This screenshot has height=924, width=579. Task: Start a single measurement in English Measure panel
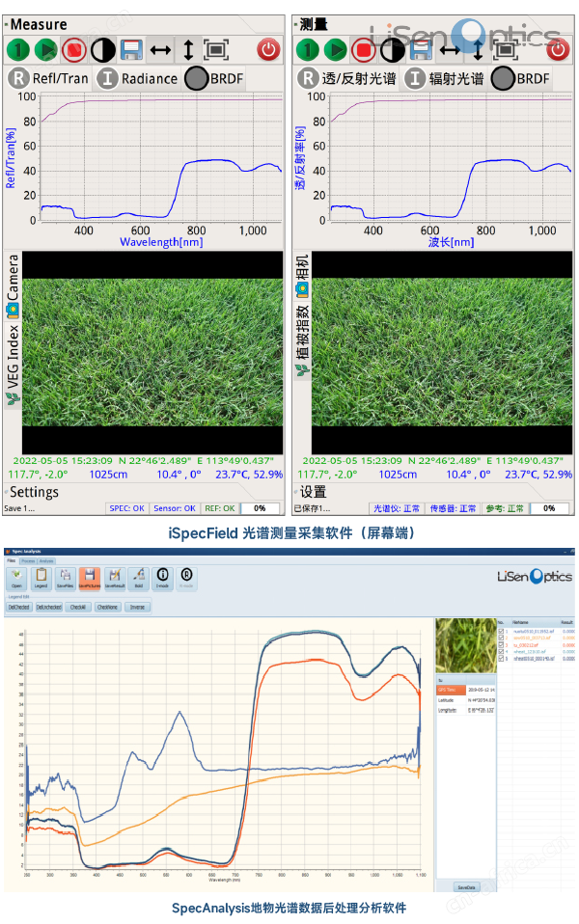[x=17, y=50]
